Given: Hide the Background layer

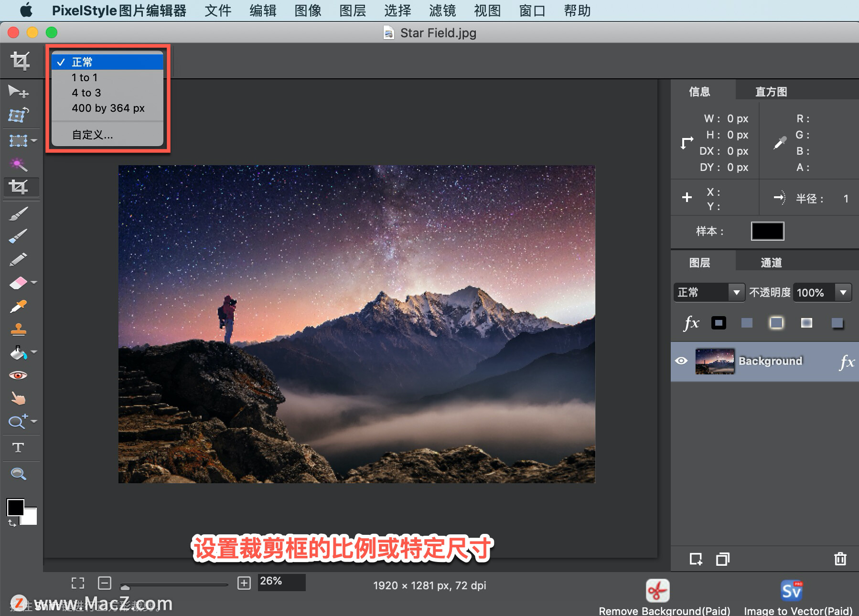Looking at the screenshot, I should [x=682, y=361].
